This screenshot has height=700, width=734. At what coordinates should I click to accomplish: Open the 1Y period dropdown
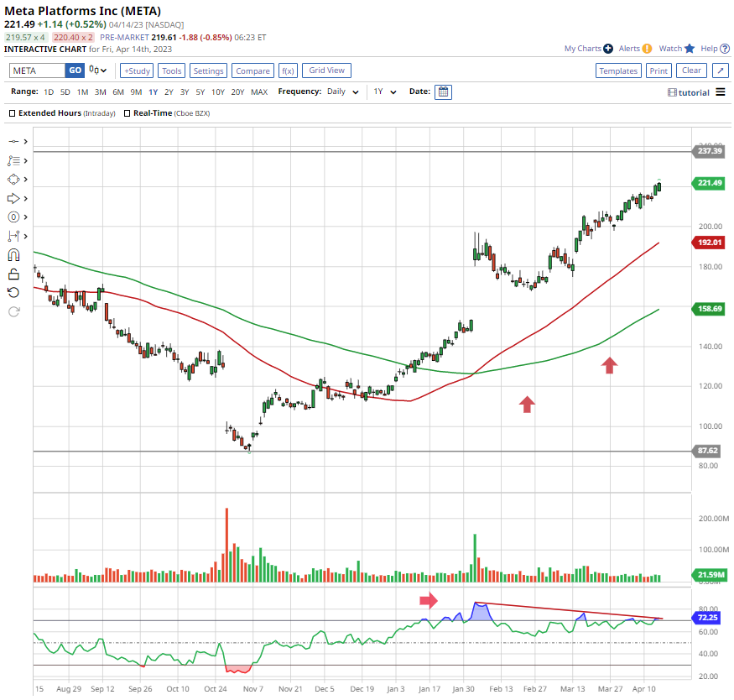coord(385,91)
